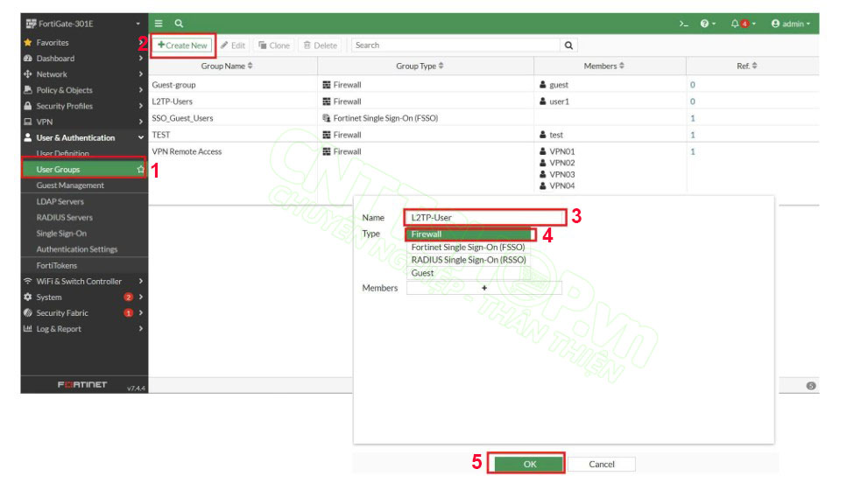Open the help question mark menu

pyautogui.click(x=708, y=24)
